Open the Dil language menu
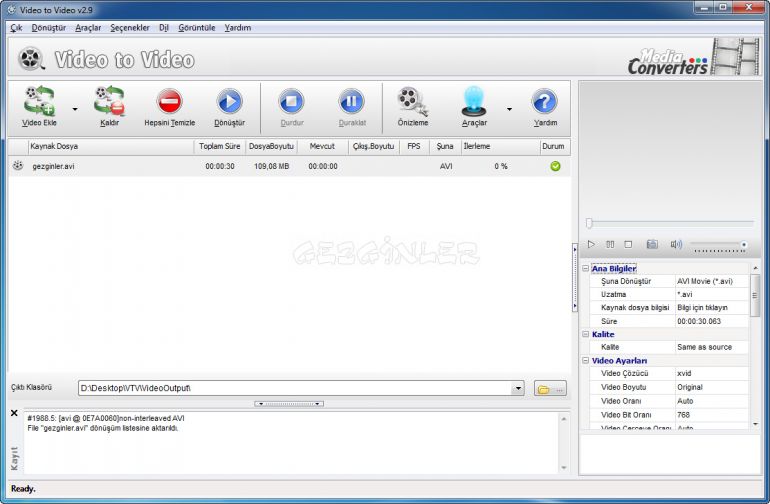Screen dimensions: 770x504 (164, 28)
